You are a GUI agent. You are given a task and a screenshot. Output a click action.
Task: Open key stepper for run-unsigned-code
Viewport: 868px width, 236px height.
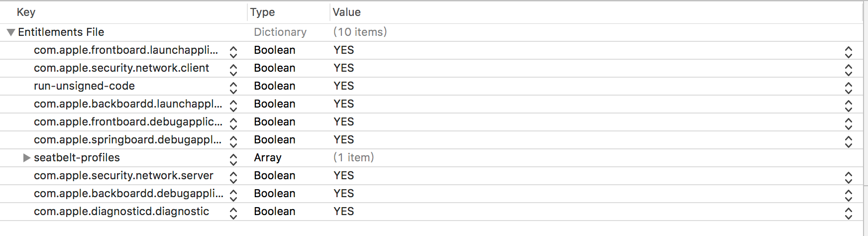(233, 88)
